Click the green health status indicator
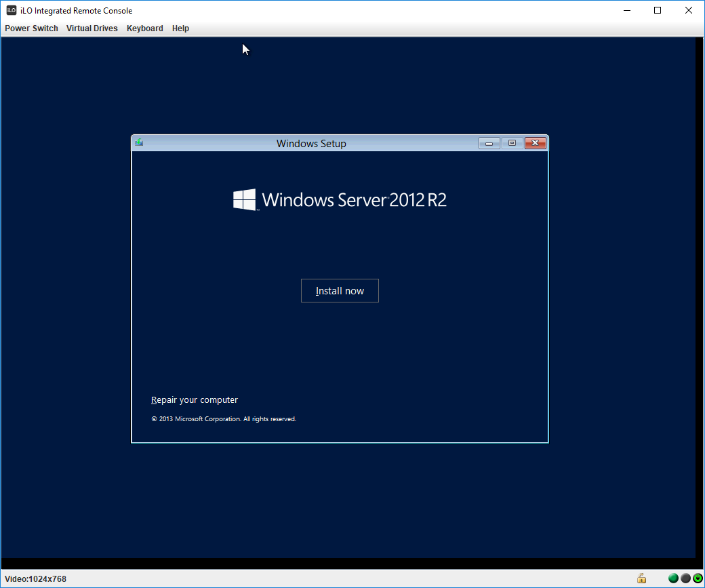This screenshot has height=588, width=705. pos(673,579)
